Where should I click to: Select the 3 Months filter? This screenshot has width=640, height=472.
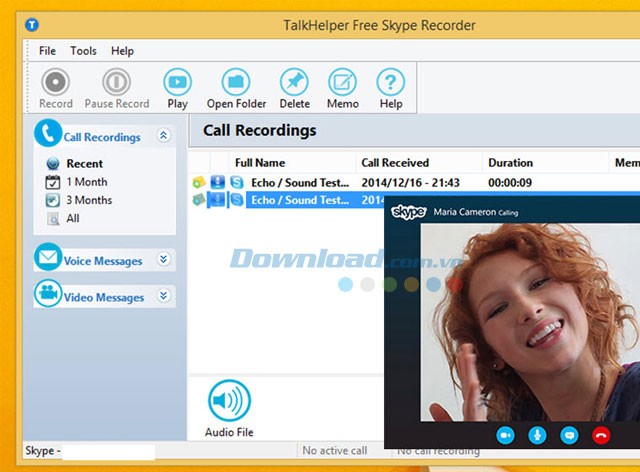pyautogui.click(x=89, y=200)
